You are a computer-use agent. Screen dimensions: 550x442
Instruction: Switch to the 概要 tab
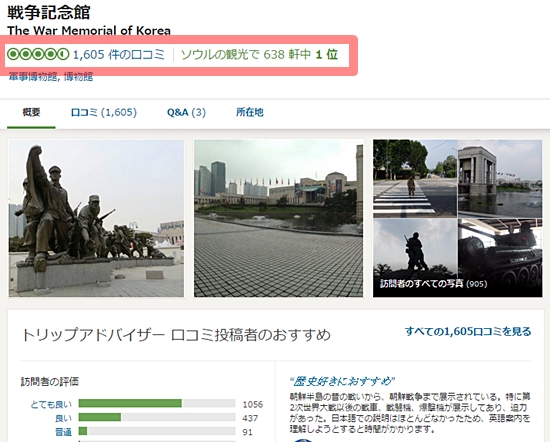[x=31, y=112]
